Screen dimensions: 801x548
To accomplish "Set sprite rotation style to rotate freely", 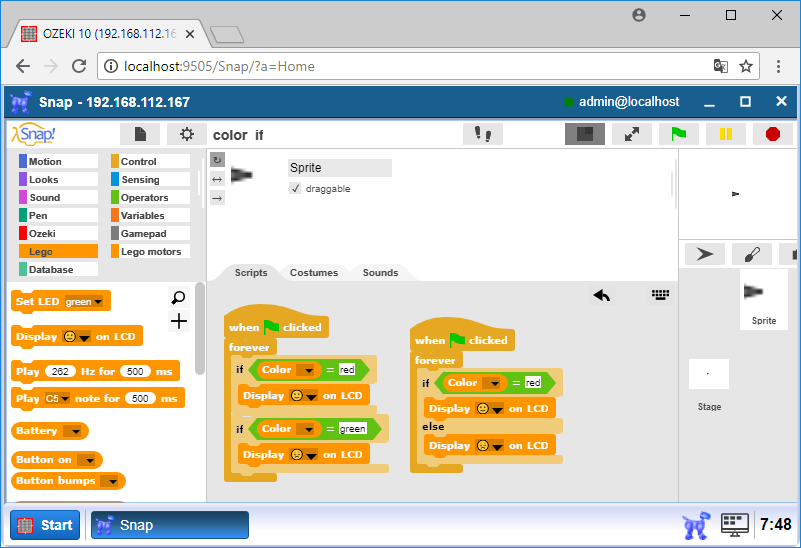I will click(x=217, y=160).
